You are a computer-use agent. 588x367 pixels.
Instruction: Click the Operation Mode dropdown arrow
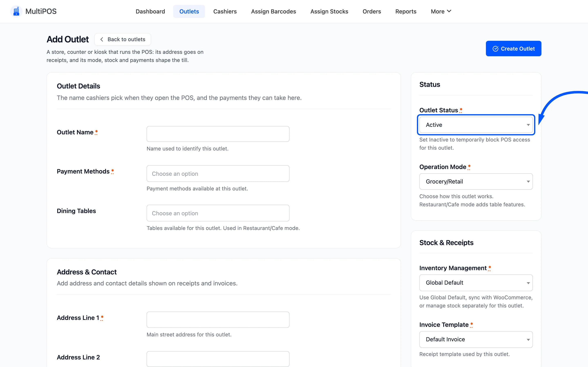[528, 182]
